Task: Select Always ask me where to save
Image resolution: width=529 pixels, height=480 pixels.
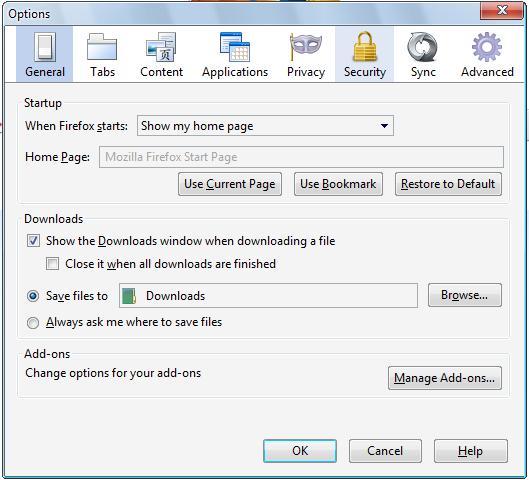Action: click(x=33, y=323)
